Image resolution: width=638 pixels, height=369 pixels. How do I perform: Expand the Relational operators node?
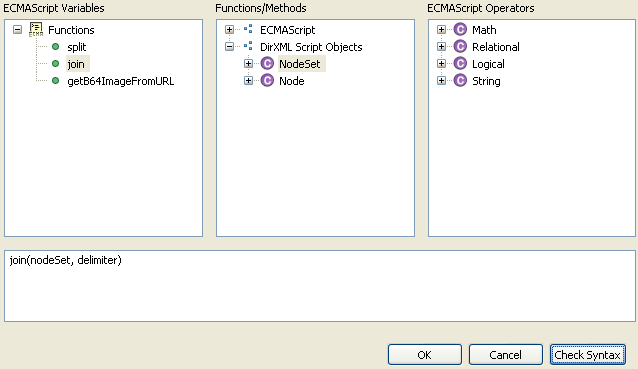pos(441,47)
